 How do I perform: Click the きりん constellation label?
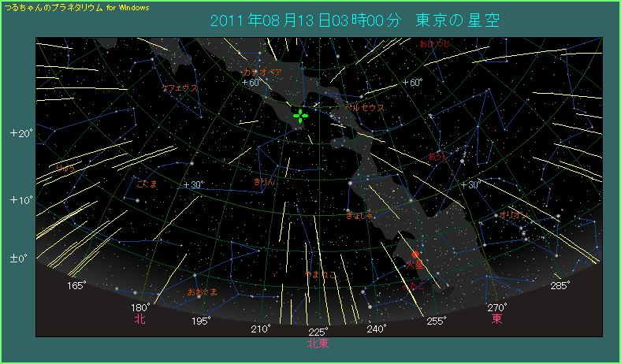[264, 182]
